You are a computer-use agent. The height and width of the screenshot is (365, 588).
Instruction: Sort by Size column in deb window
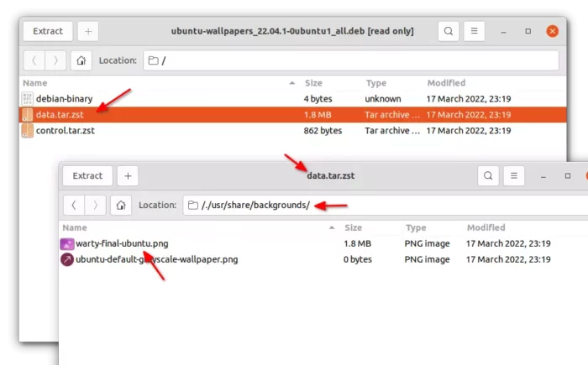(313, 83)
